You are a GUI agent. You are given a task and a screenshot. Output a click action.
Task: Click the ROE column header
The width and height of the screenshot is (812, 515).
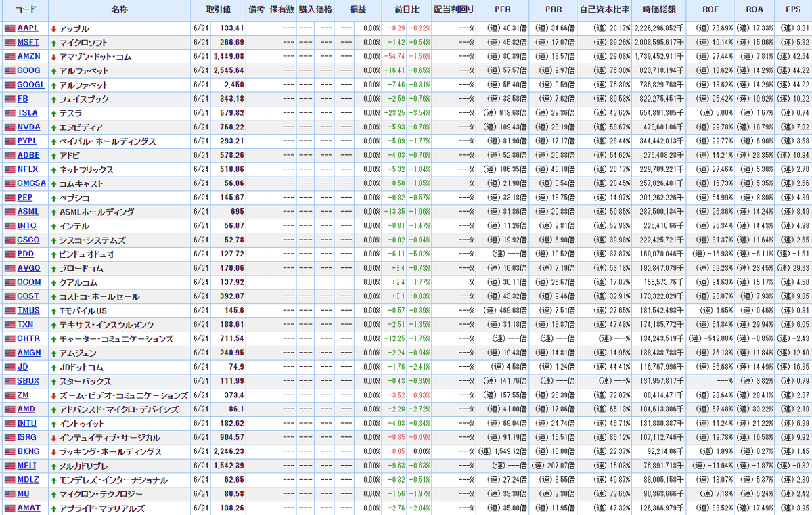click(710, 11)
